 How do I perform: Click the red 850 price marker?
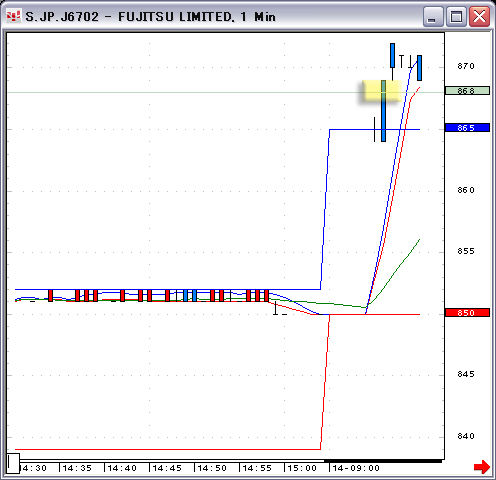tap(467, 313)
